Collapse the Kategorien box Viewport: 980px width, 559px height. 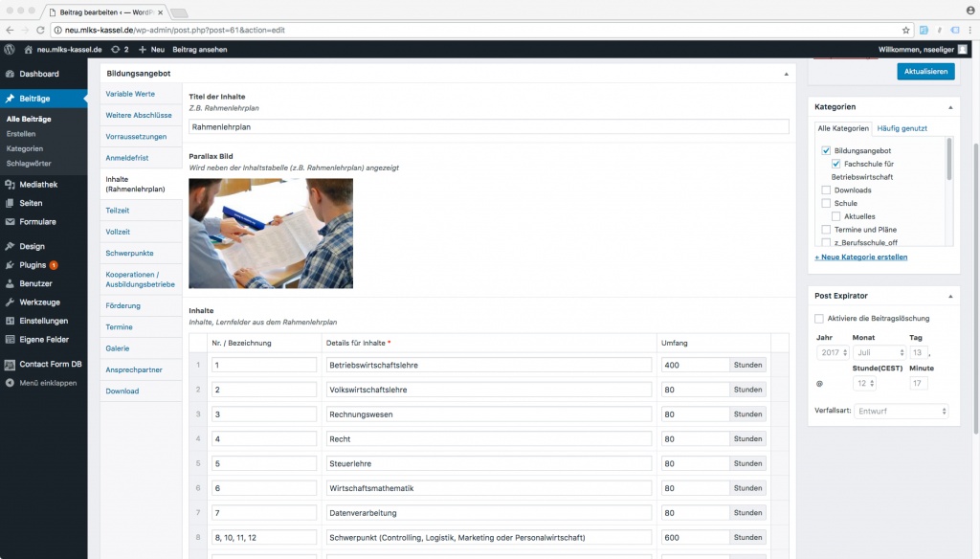[x=950, y=106]
